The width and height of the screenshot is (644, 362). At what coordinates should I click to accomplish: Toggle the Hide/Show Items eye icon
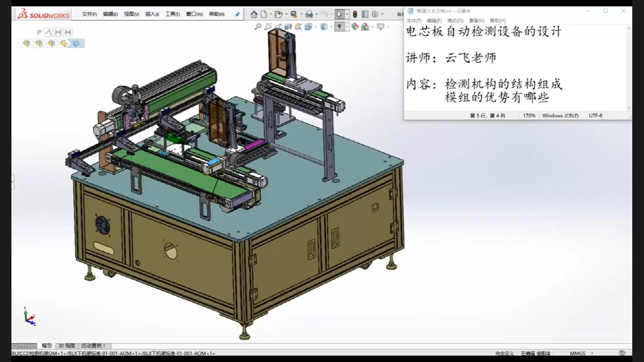pos(339,27)
